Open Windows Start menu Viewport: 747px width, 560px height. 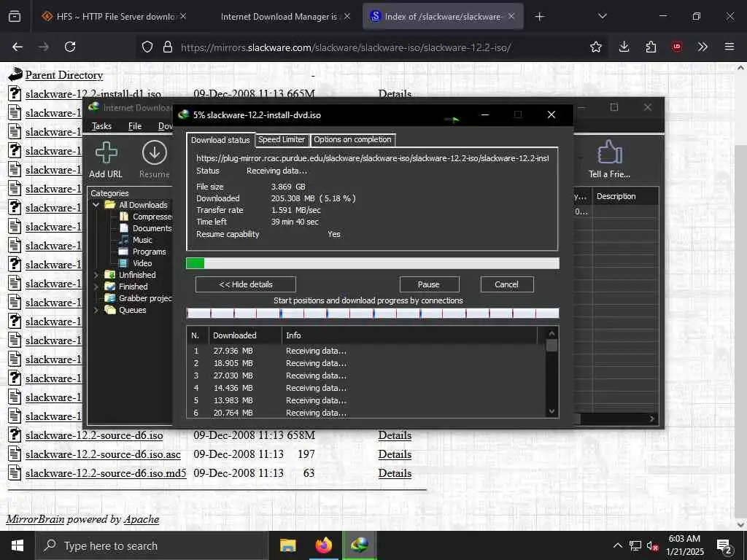(18, 545)
